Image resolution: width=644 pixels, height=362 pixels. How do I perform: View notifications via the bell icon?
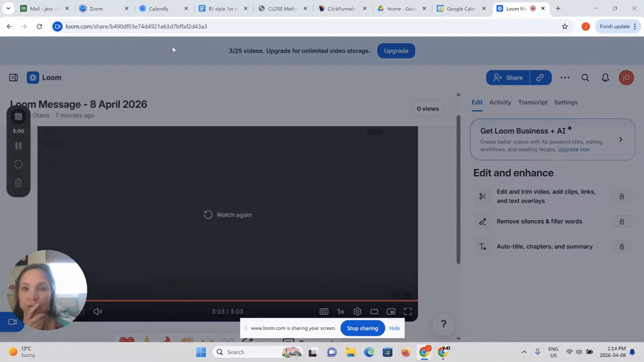605,77
